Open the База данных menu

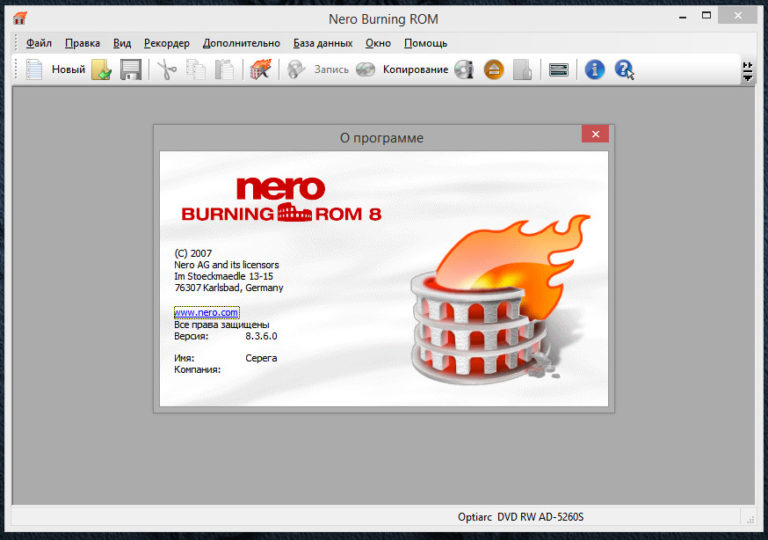(x=323, y=43)
